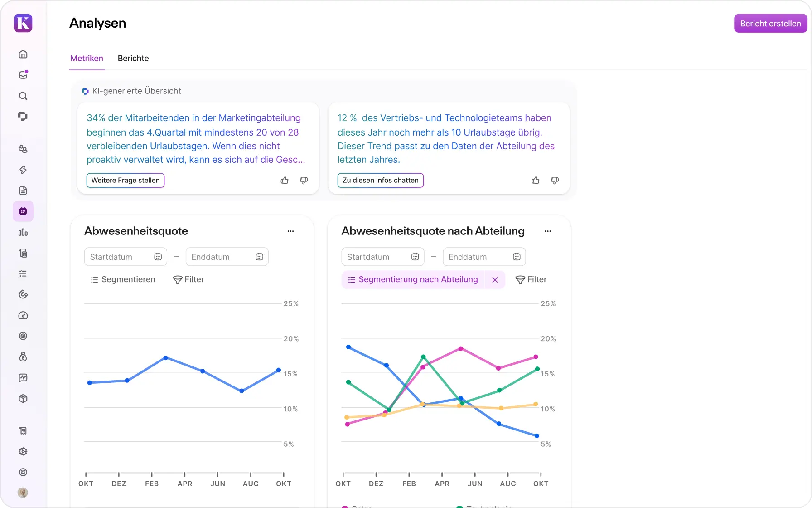Viewport: 812px width, 508px height.
Task: Like the Vertriebs insight card
Action: (x=536, y=181)
